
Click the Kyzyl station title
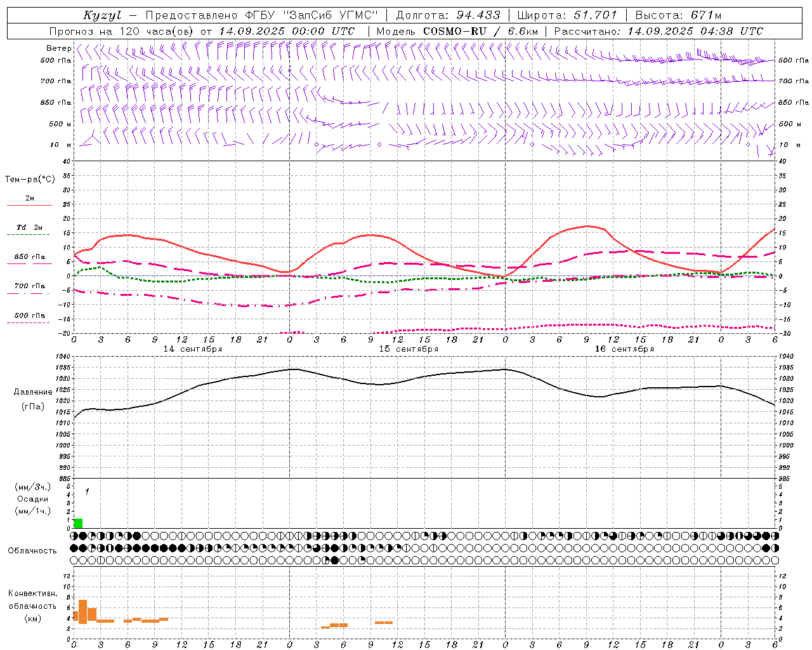[101, 15]
